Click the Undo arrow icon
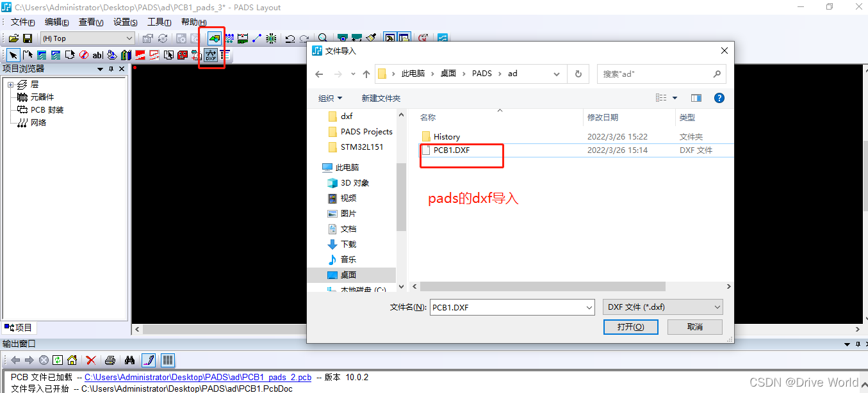This screenshot has width=868, height=393. [290, 38]
